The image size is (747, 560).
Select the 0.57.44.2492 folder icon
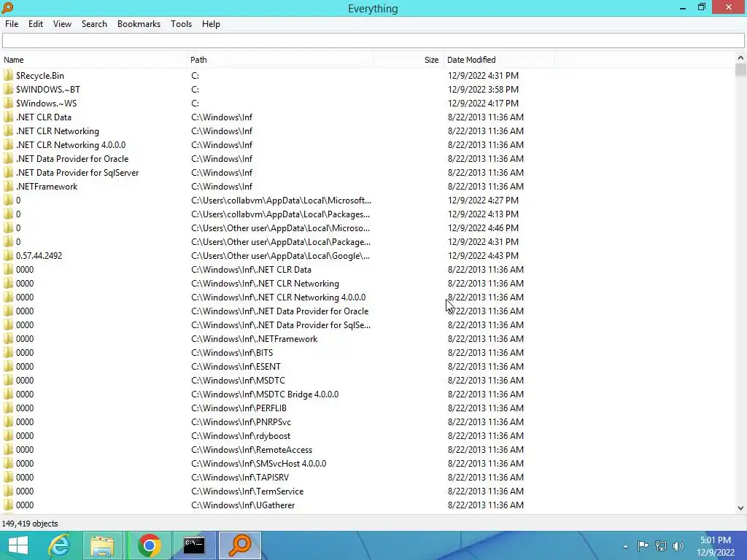[x=8, y=255]
